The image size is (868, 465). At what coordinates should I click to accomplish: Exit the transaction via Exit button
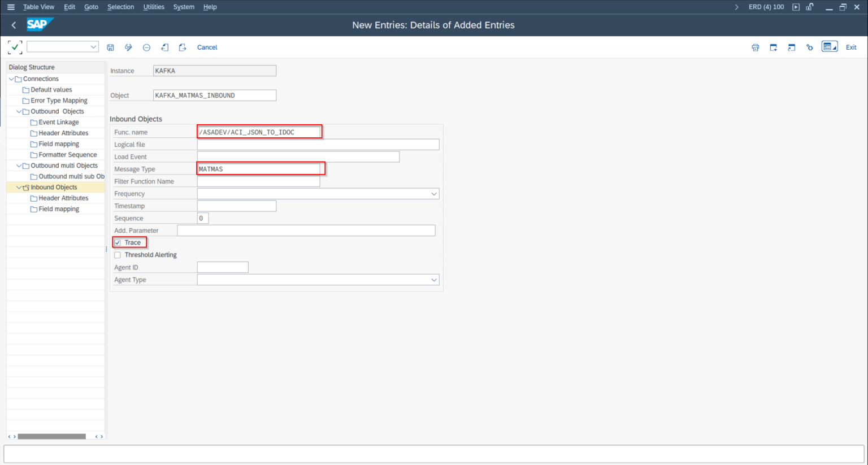[851, 47]
